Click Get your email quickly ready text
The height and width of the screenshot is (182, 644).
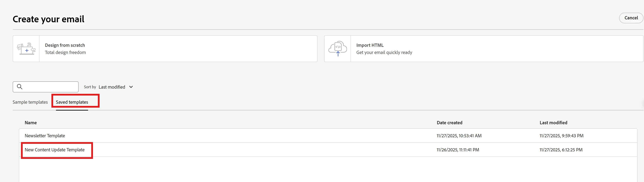[384, 52]
